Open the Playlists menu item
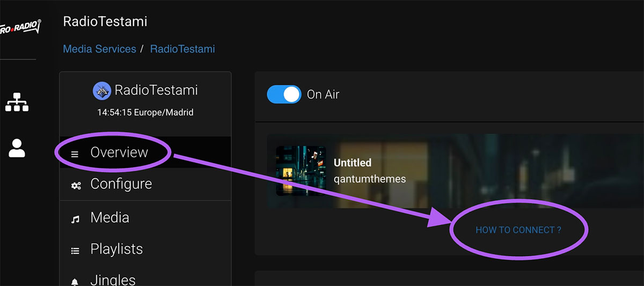This screenshot has height=286, width=644. pos(116,249)
